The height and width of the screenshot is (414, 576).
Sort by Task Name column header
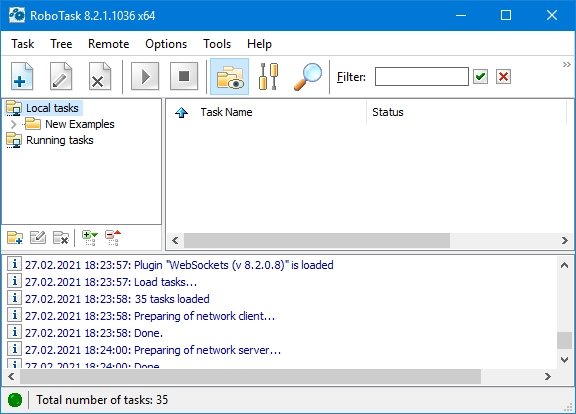[226, 112]
